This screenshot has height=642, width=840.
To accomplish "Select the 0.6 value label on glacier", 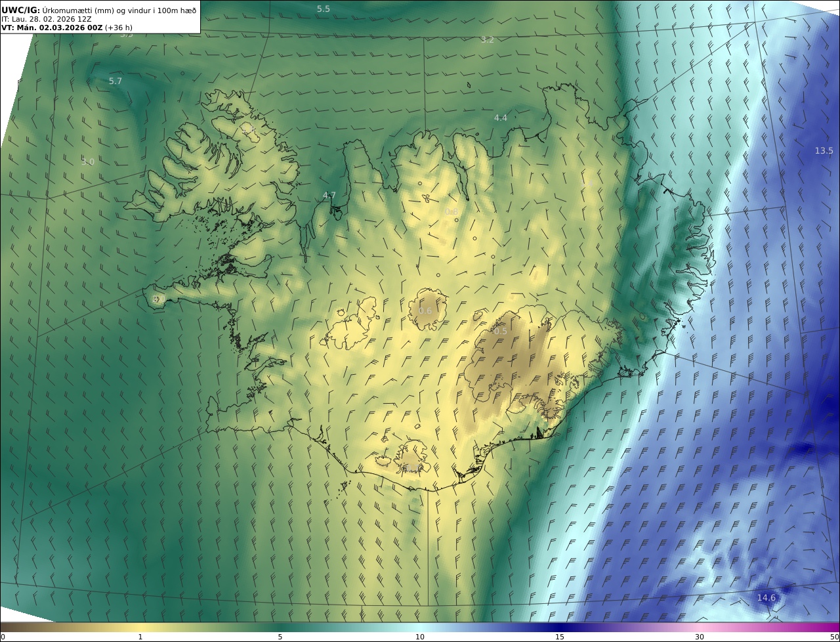I will 425,311.
